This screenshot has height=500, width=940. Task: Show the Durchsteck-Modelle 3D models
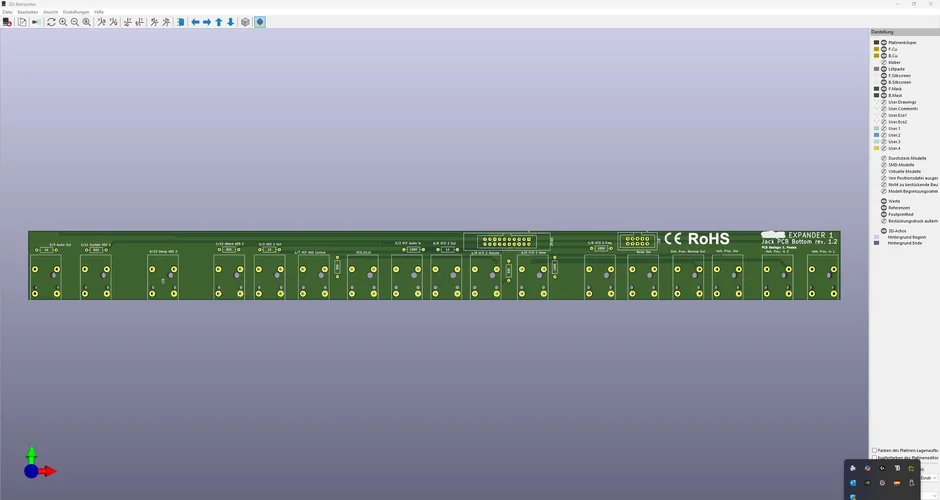pyautogui.click(x=884, y=158)
